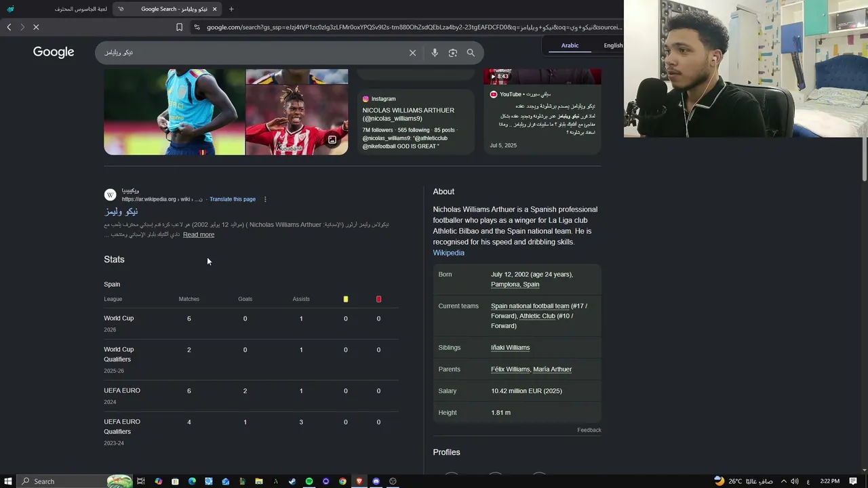
Task: Open Spain national football team link
Action: 530,306
